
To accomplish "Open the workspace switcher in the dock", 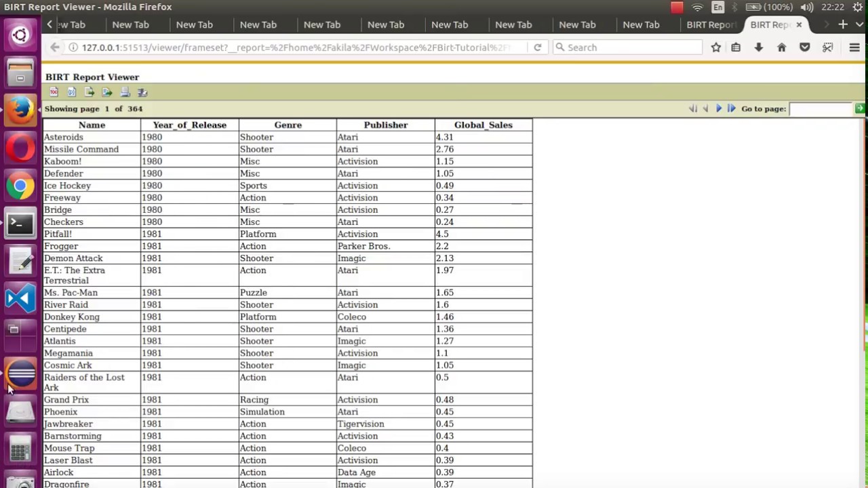I will (x=20, y=336).
